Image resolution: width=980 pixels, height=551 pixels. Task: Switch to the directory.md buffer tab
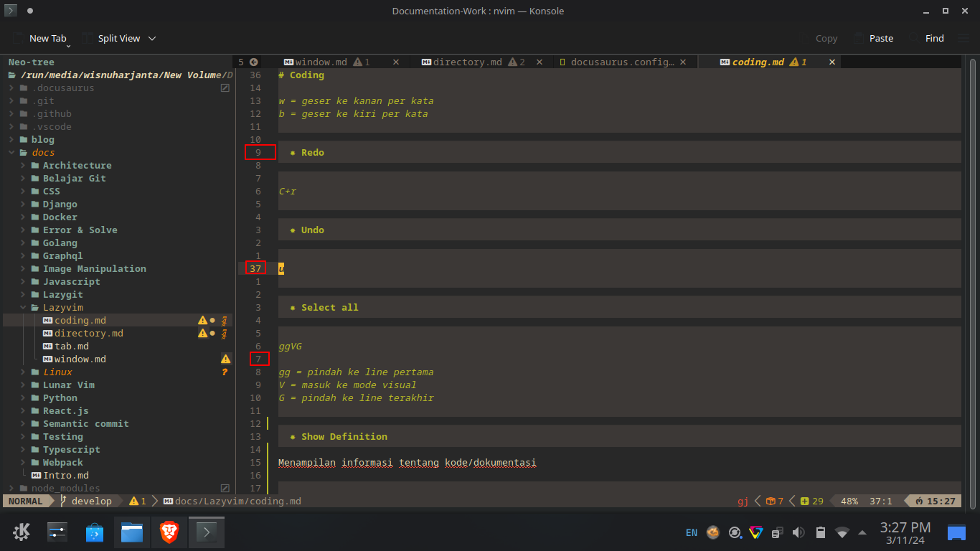pyautogui.click(x=467, y=62)
